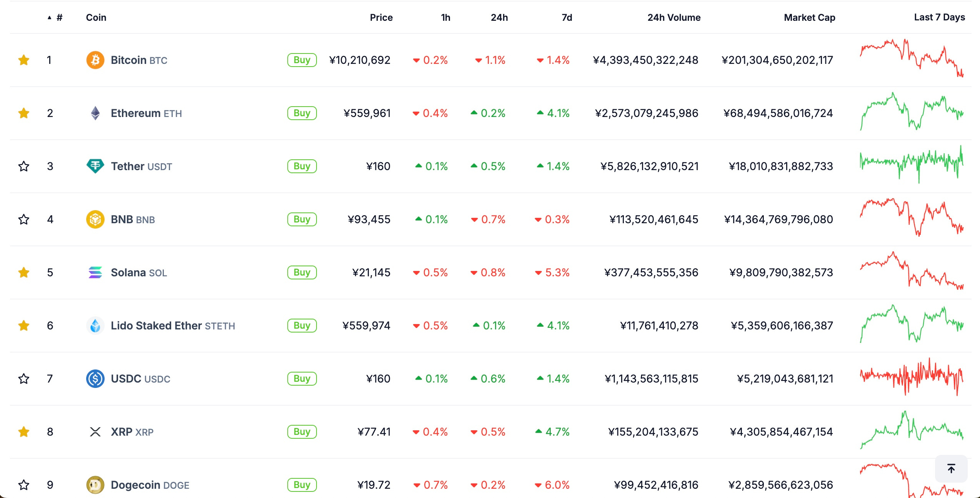Open the Bitcoin BTC coin page
The height and width of the screenshot is (498, 980).
(x=139, y=60)
